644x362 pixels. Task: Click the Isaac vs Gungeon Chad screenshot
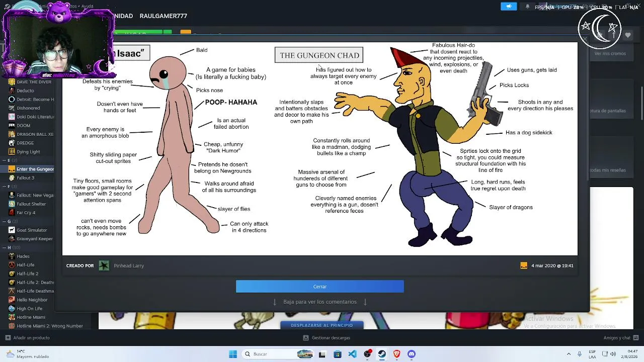(320, 149)
